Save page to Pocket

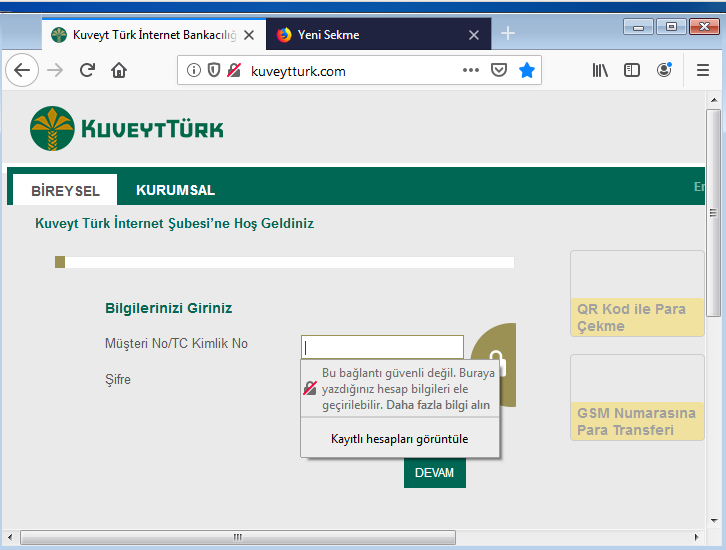499,70
